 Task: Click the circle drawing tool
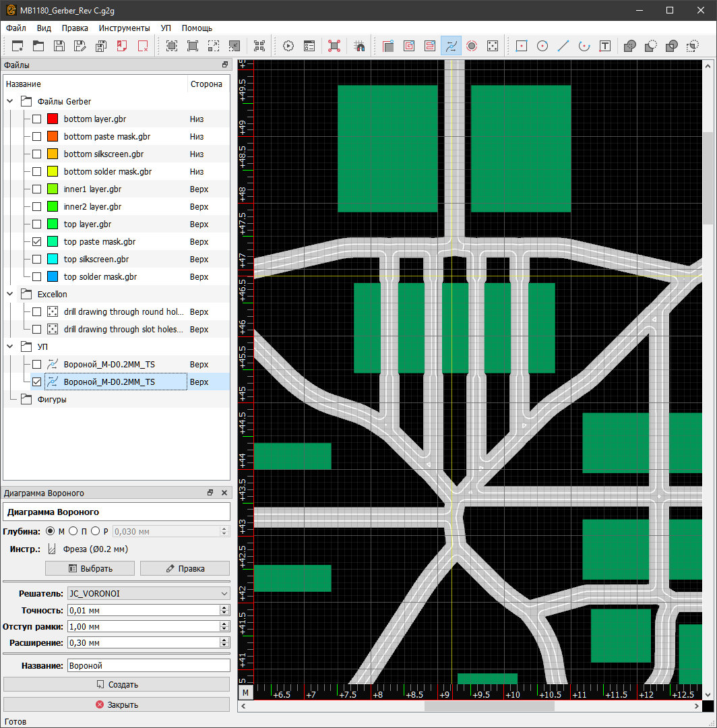pos(542,46)
